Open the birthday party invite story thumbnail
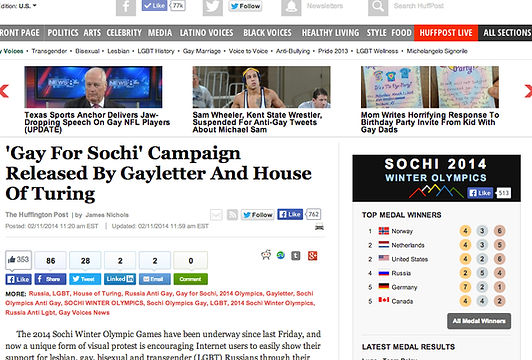The height and width of the screenshot is (360, 532). pos(430,87)
